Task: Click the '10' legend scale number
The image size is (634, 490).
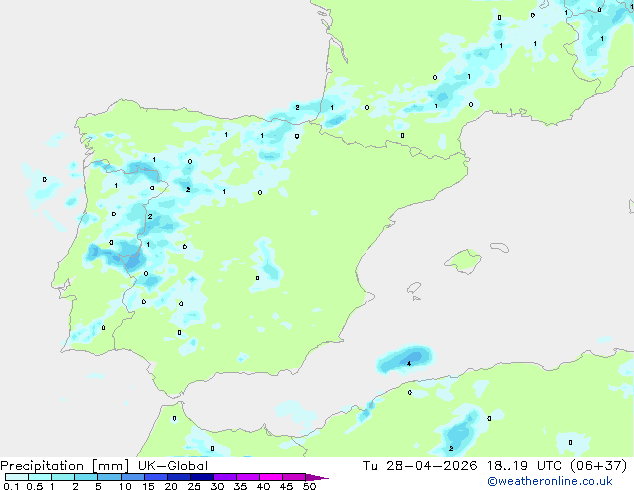Action: [x=125, y=486]
